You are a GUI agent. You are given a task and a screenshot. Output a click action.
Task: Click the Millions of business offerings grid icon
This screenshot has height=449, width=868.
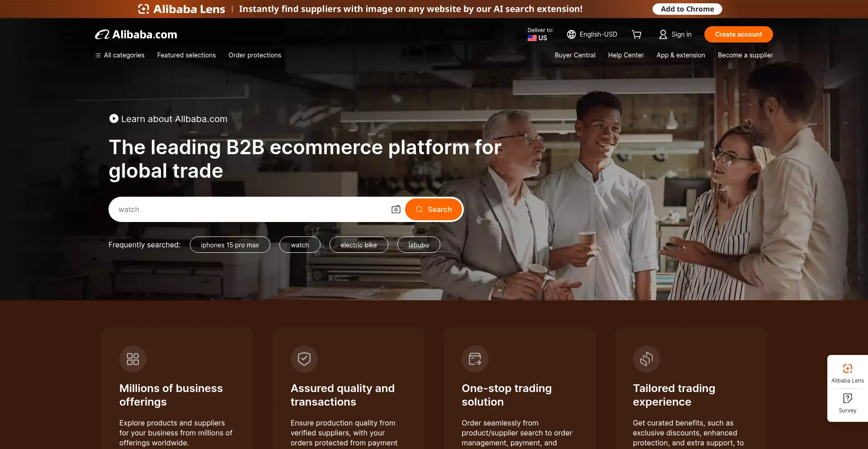pos(133,359)
